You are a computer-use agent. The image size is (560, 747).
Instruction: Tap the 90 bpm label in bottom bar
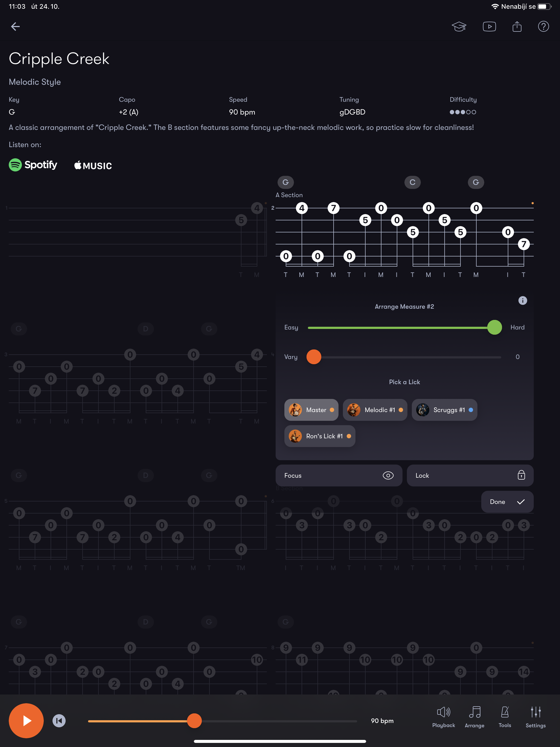click(x=382, y=721)
